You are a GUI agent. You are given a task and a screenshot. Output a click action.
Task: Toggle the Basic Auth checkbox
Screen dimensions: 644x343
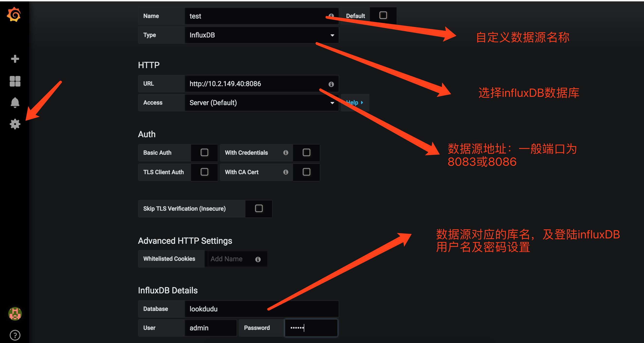(204, 153)
